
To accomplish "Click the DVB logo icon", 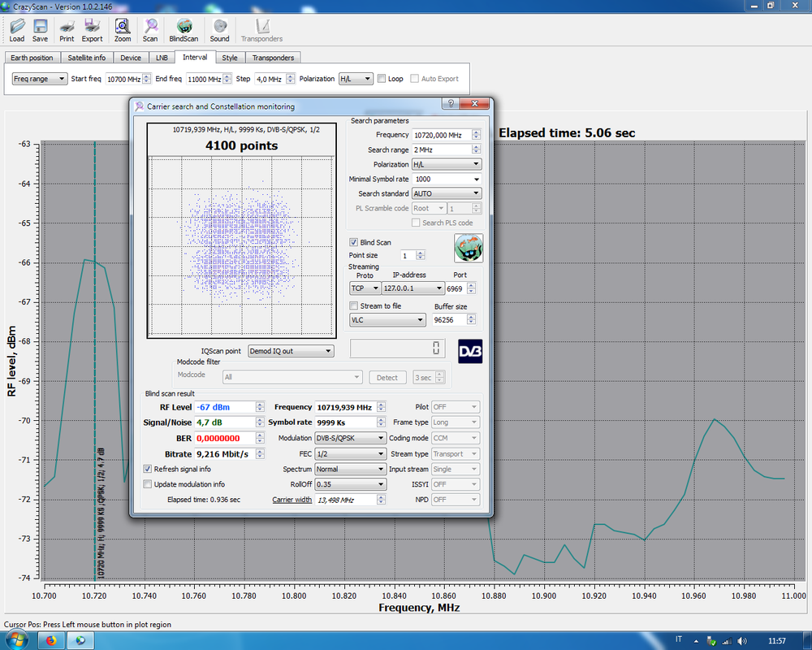I will coord(470,352).
